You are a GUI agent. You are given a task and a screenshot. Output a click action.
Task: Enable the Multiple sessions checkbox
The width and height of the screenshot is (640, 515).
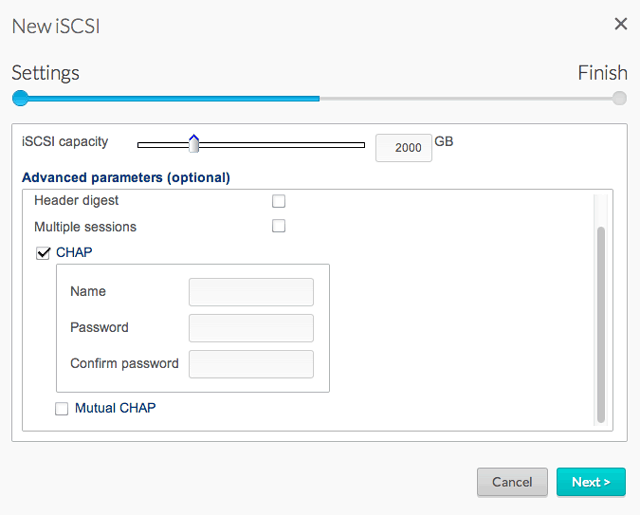click(x=279, y=226)
